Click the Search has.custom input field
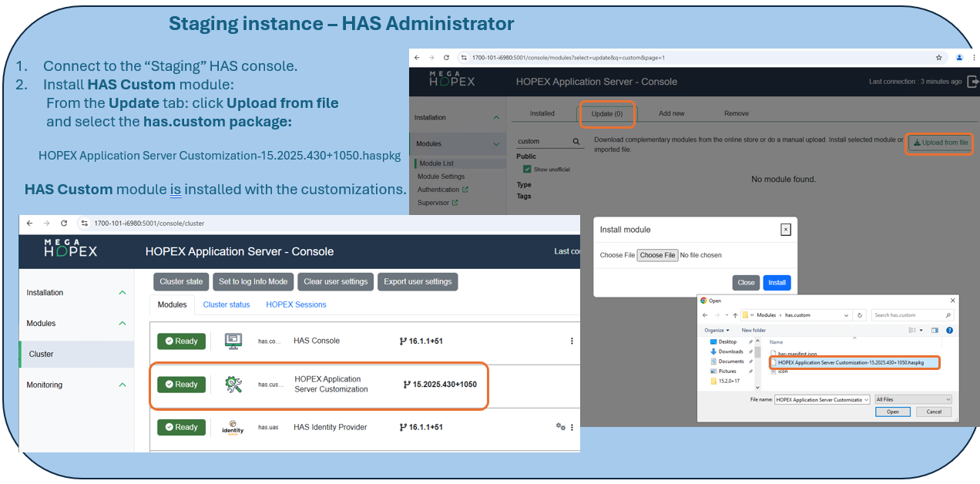The height and width of the screenshot is (484, 980). pyautogui.click(x=908, y=315)
